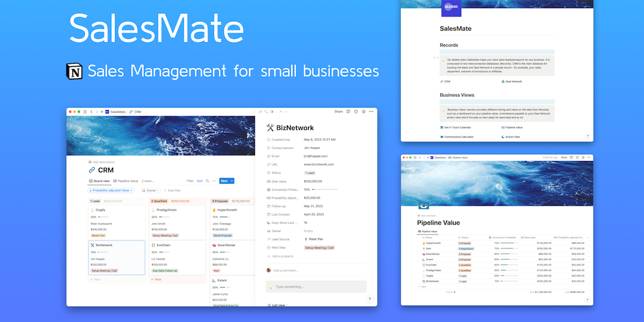Open the EcoChain card
This screenshot has width=644, height=322.
pos(178,257)
